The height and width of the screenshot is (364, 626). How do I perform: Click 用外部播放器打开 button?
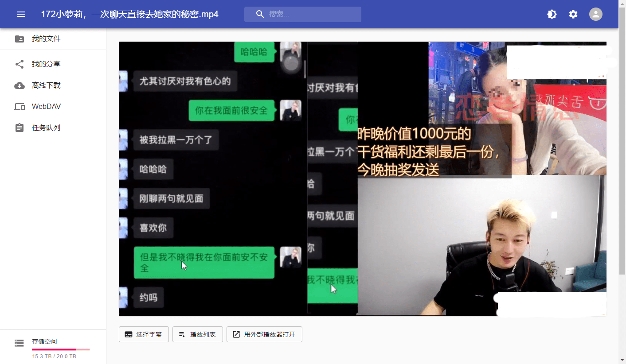[x=264, y=334]
